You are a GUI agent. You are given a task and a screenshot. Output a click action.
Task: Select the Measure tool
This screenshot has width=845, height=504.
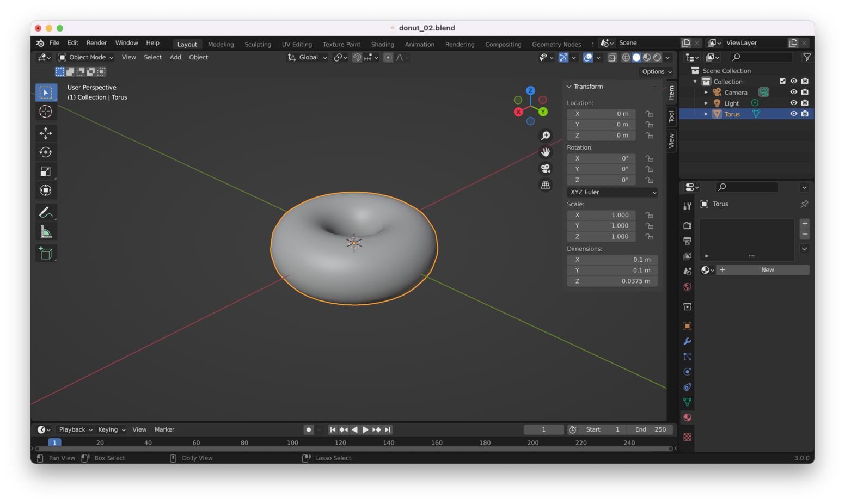coord(46,232)
